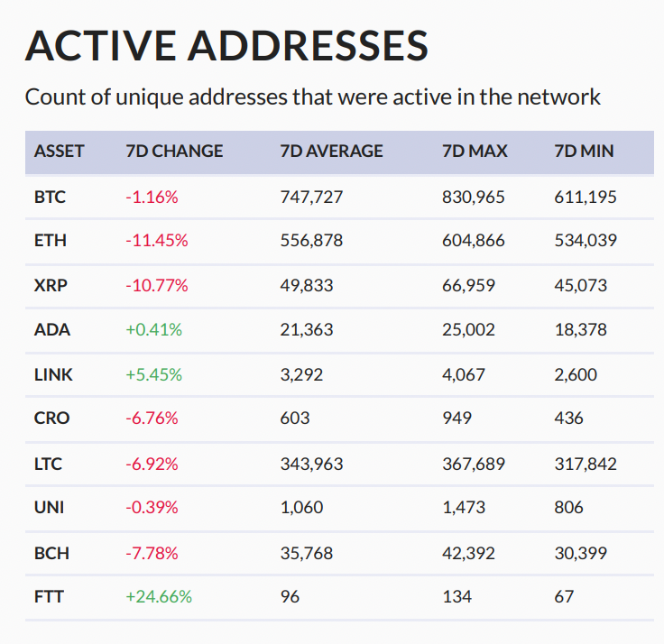Select the XRP asset row label
Viewport: 664px width, 644px height.
[x=51, y=285]
